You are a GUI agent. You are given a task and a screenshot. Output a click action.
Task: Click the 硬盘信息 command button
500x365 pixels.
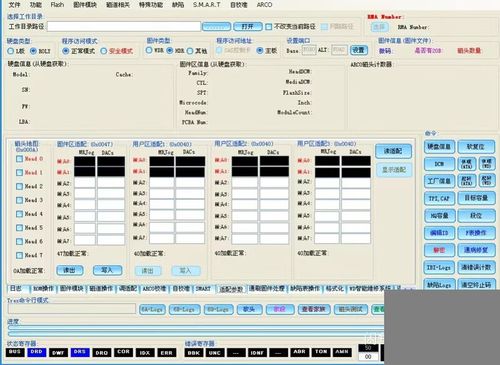tap(439, 147)
